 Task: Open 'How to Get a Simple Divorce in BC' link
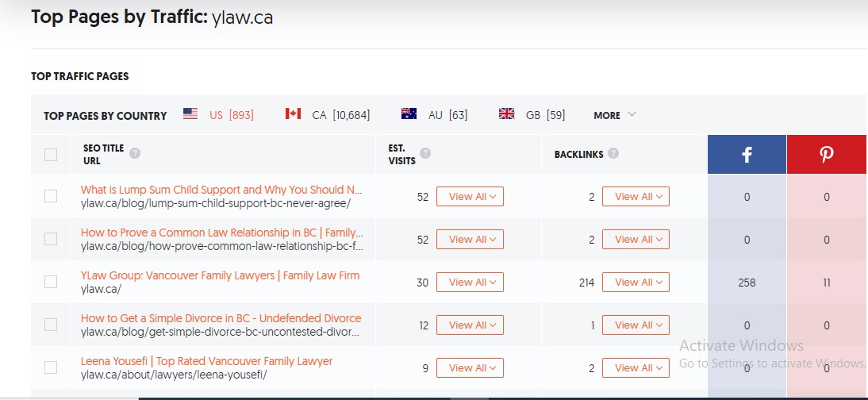pyautogui.click(x=221, y=318)
